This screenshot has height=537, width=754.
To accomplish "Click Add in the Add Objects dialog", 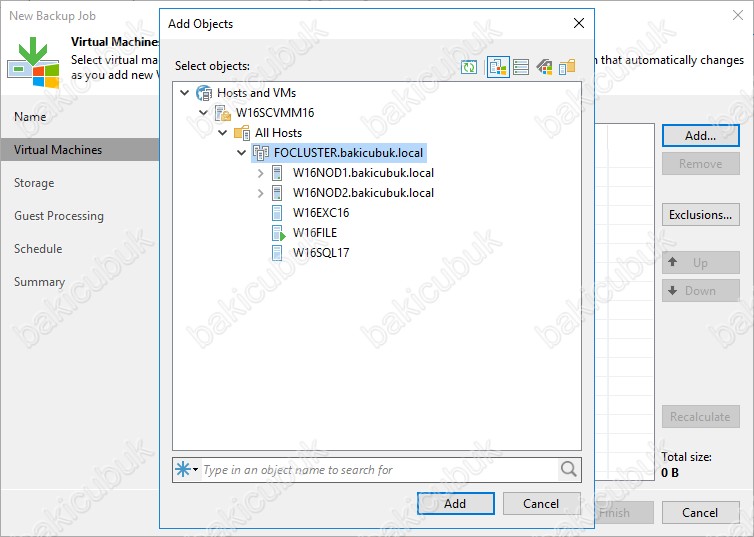I will (455, 503).
